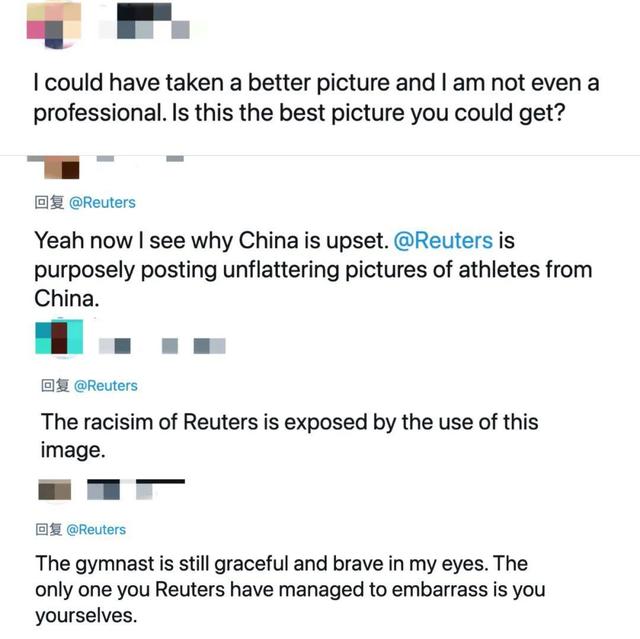Image resolution: width=640 pixels, height=639 pixels.
Task: Select the blurred username beside the teal avatar
Action: point(162,346)
